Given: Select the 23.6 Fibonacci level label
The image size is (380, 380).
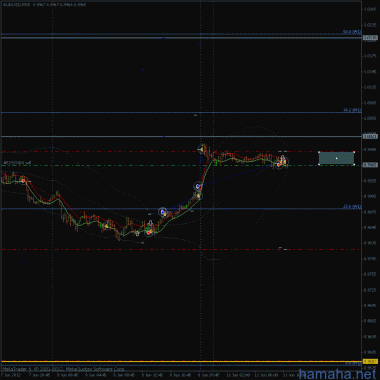Looking at the screenshot, I should click(x=352, y=207).
